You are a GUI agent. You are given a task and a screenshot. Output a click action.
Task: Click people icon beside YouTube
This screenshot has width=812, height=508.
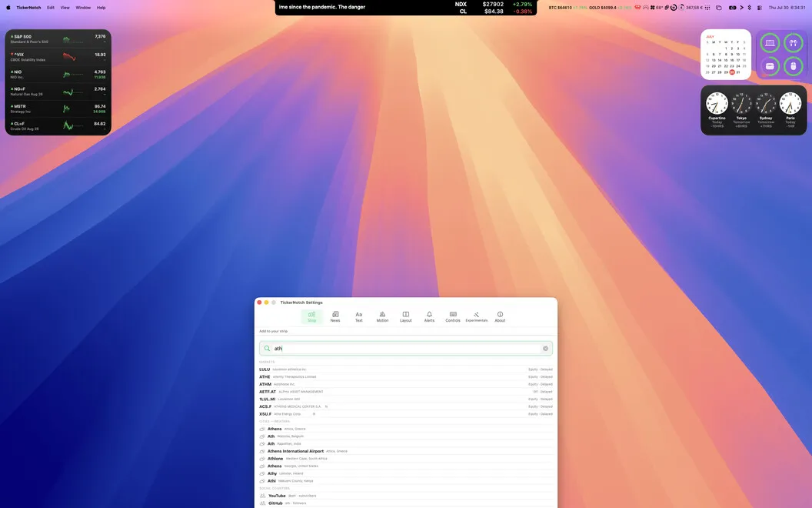[262, 496]
